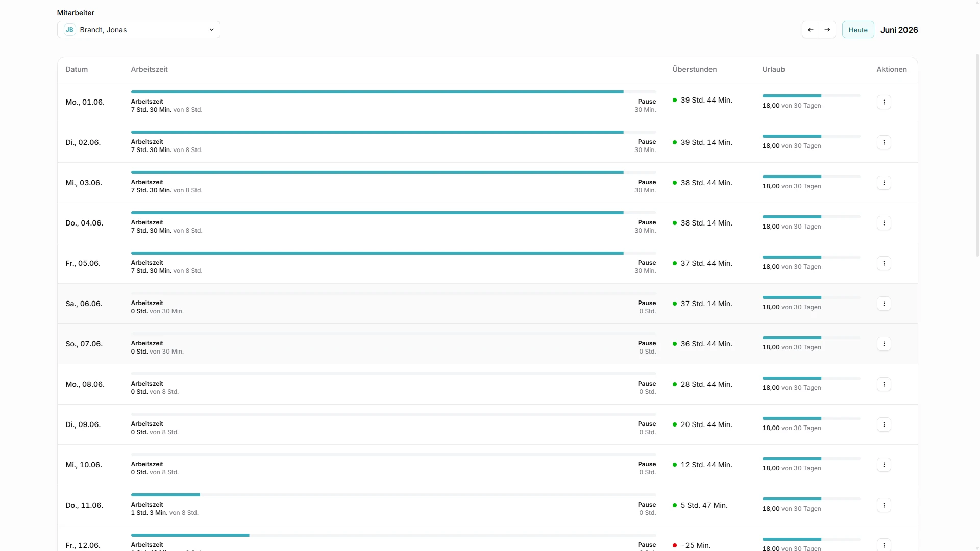The width and height of the screenshot is (980, 551).
Task: Open actions menu for Mi., 03.06. row
Action: pyautogui.click(x=884, y=183)
